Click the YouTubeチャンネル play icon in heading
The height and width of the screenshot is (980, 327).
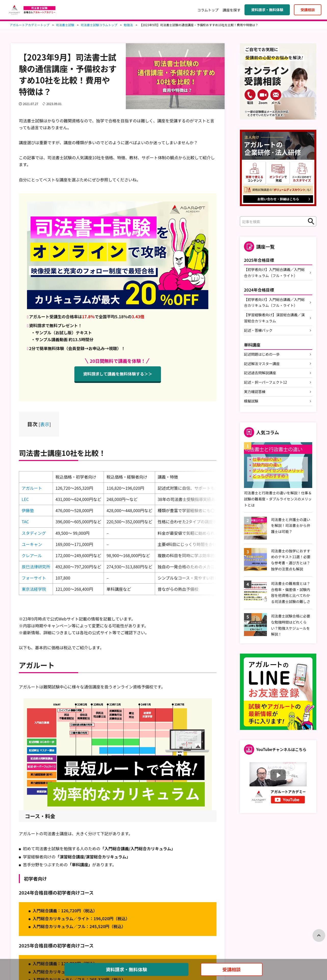pyautogui.click(x=249, y=750)
